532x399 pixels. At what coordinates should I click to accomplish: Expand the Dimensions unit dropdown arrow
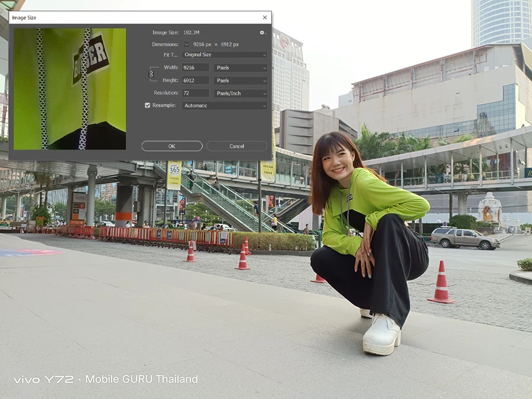pyautogui.click(x=187, y=44)
